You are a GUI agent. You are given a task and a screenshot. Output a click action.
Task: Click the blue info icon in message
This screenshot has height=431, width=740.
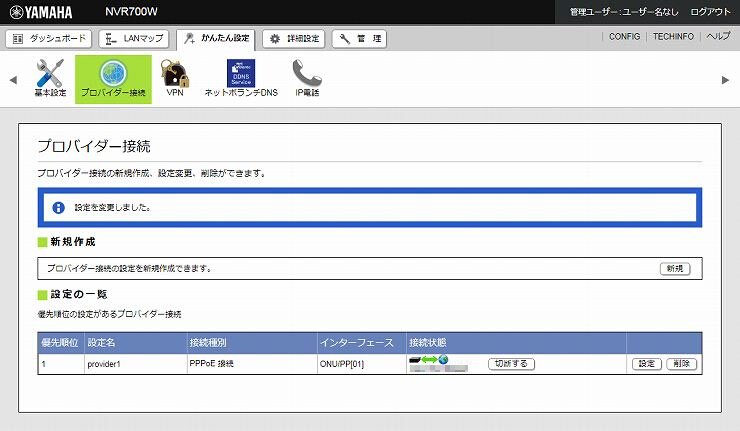click(x=59, y=207)
